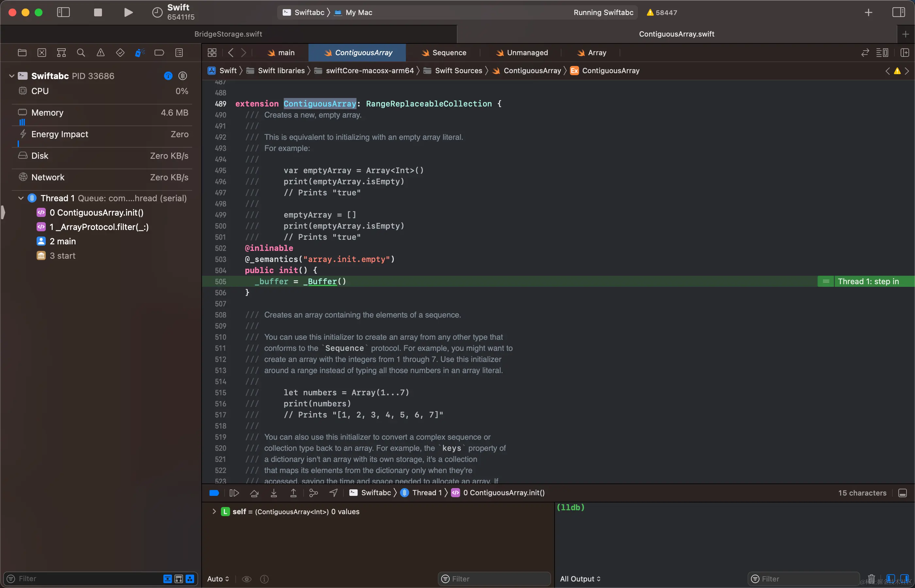Step over the current line
This screenshot has height=588, width=915.
click(254, 493)
